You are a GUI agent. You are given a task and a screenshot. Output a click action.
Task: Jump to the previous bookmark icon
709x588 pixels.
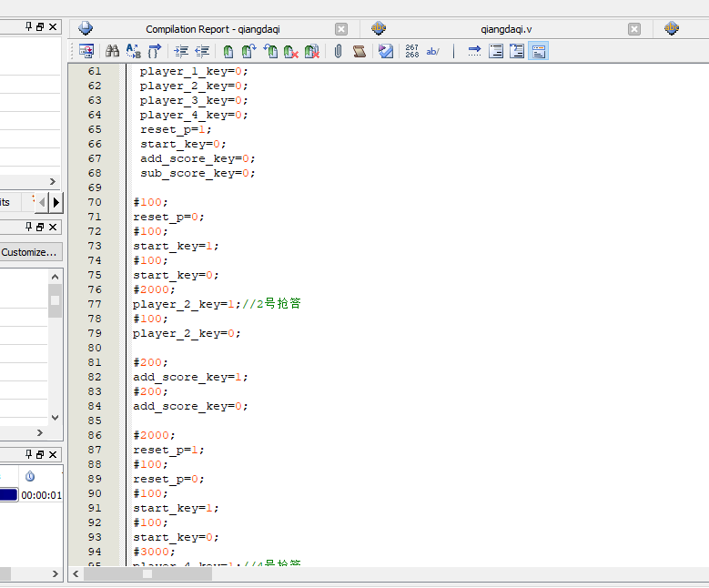270,51
